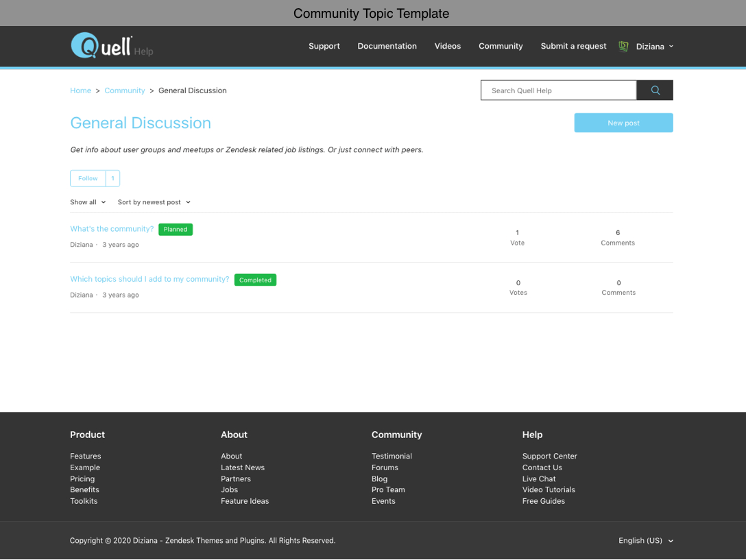
Task: Click the magnifying glass search button
Action: [655, 90]
